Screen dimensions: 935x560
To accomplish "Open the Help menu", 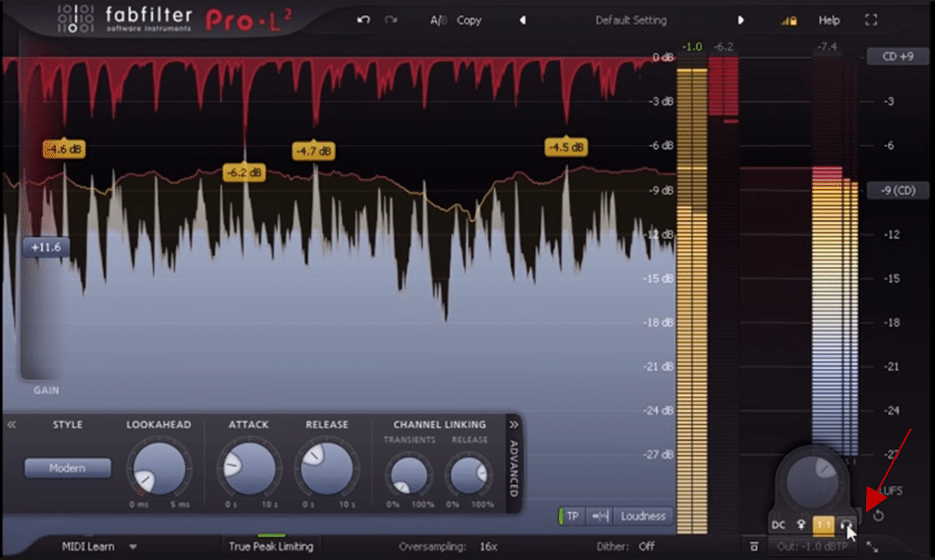I will tap(829, 20).
